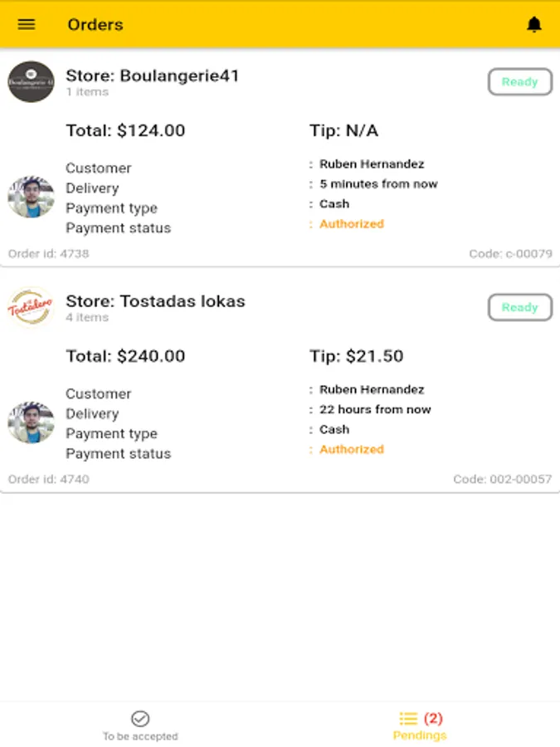Tap customer avatar in Tostadas lokas order
The width and height of the screenshot is (560, 747).
(x=31, y=422)
